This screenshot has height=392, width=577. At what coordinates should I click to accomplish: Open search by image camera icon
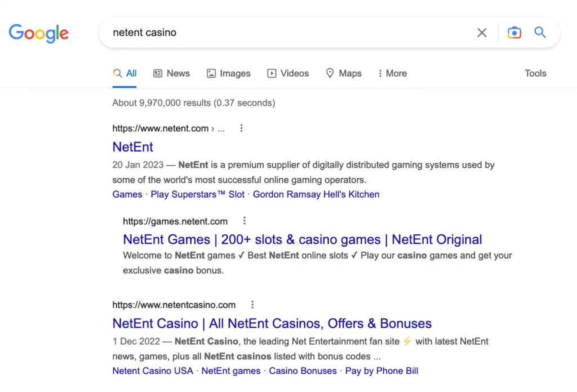(514, 33)
